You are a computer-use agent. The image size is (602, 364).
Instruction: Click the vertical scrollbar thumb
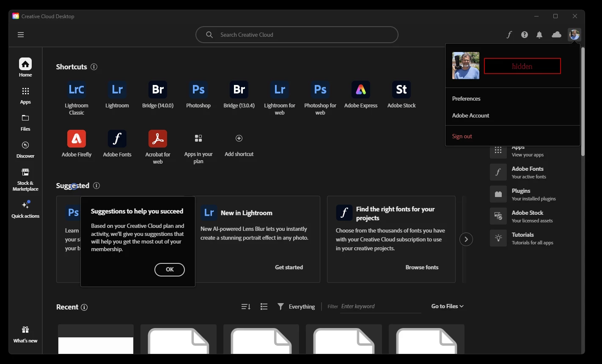click(x=583, y=101)
